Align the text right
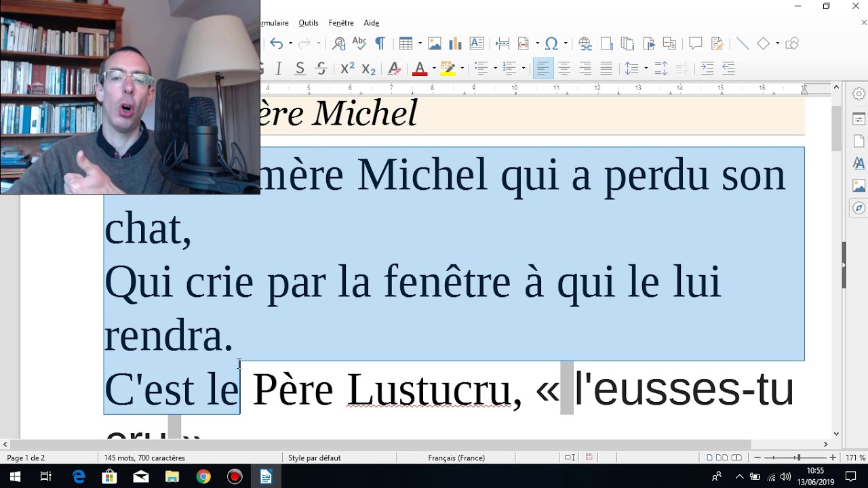This screenshot has height=488, width=868. [x=585, y=68]
